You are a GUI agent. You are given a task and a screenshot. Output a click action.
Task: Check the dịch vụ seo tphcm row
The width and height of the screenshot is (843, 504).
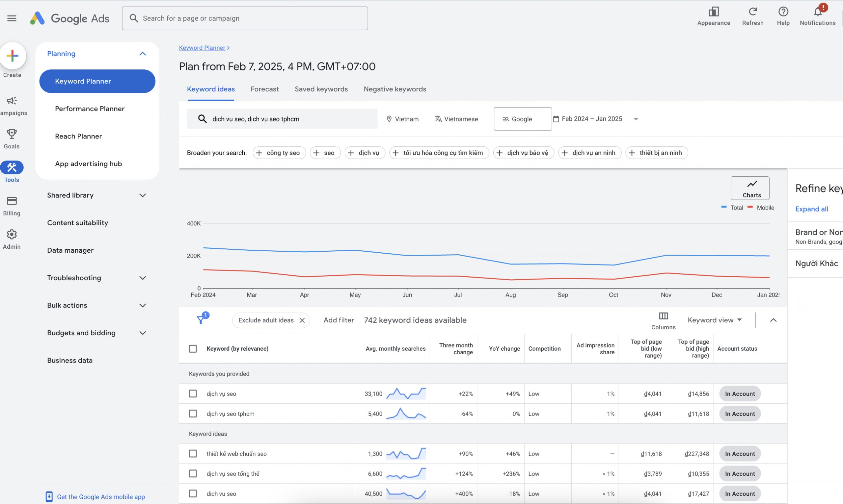193,413
